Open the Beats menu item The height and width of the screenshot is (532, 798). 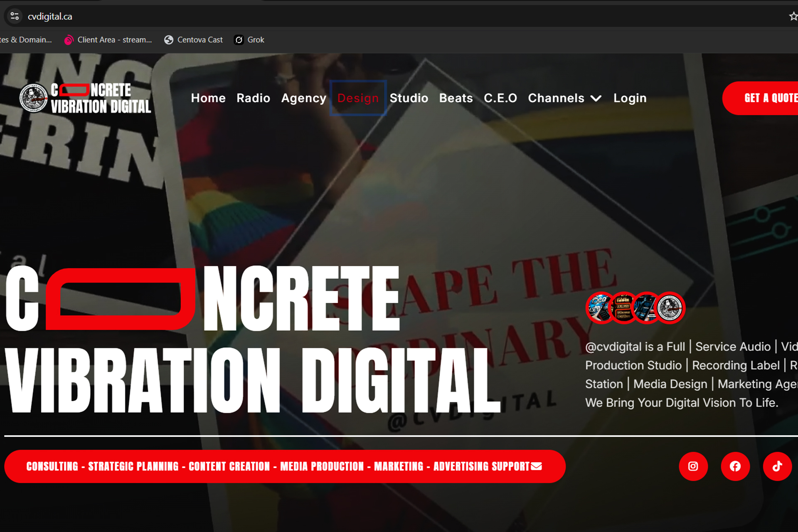click(456, 98)
